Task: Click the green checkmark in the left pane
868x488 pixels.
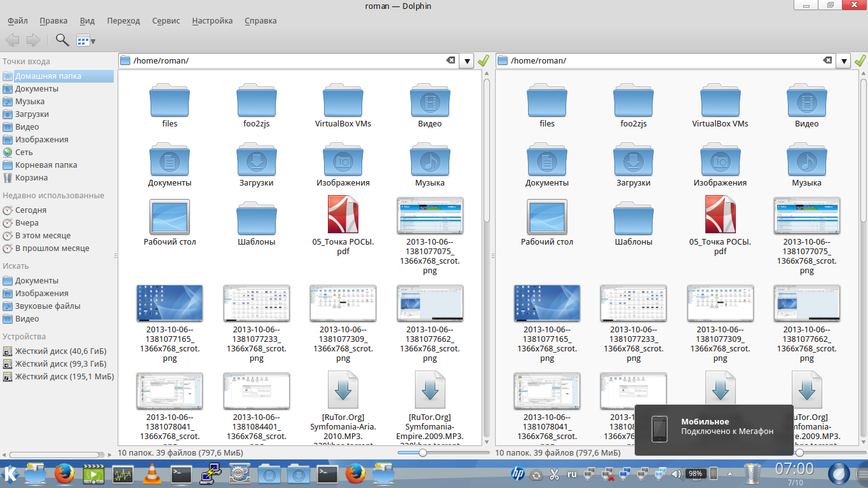Action: pyautogui.click(x=484, y=61)
